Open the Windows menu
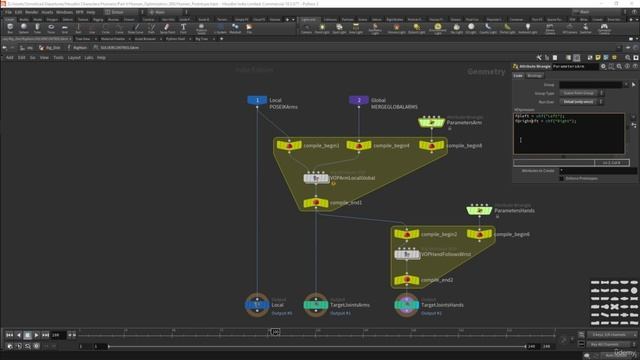 pyautogui.click(x=64, y=12)
